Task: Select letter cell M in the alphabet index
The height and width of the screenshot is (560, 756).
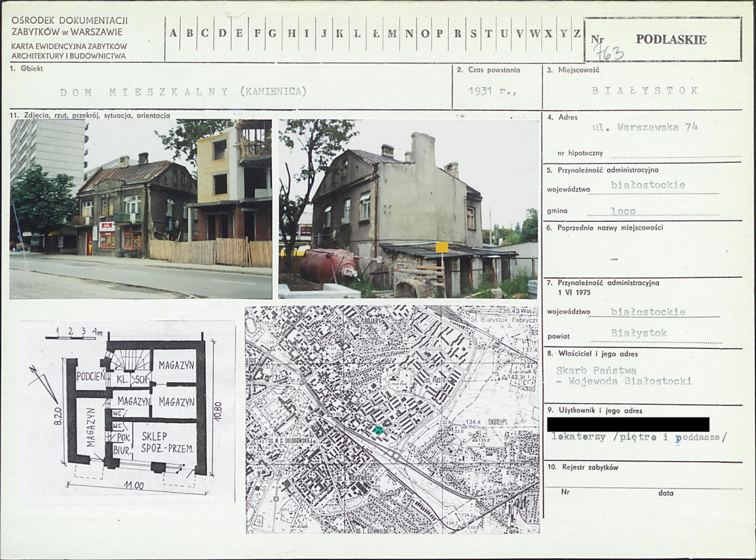Action: pyautogui.click(x=393, y=34)
